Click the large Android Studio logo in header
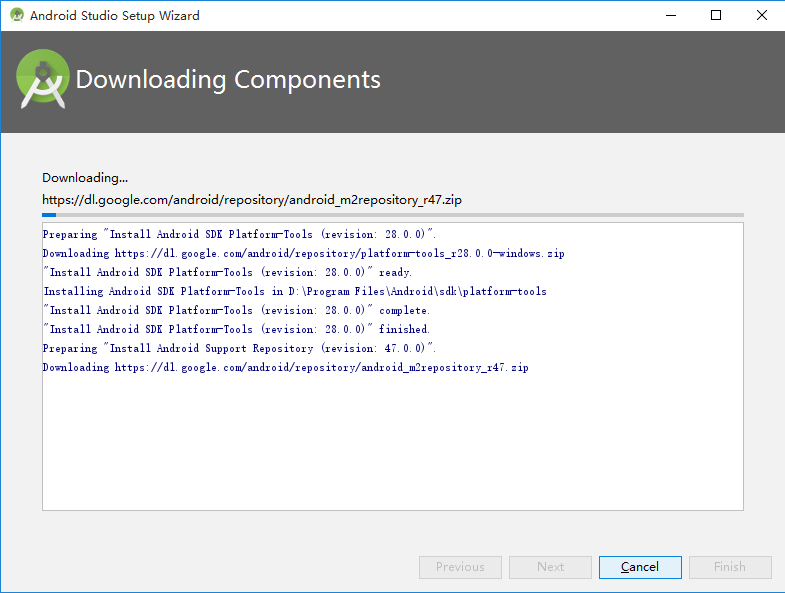This screenshot has height=593, width=785. (x=43, y=81)
